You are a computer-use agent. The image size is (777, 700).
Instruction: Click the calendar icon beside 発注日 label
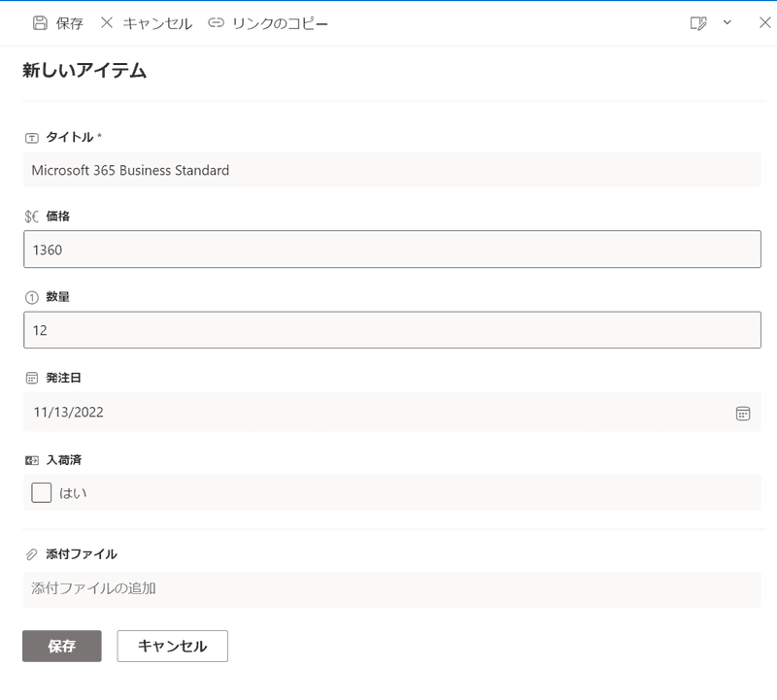pos(32,378)
